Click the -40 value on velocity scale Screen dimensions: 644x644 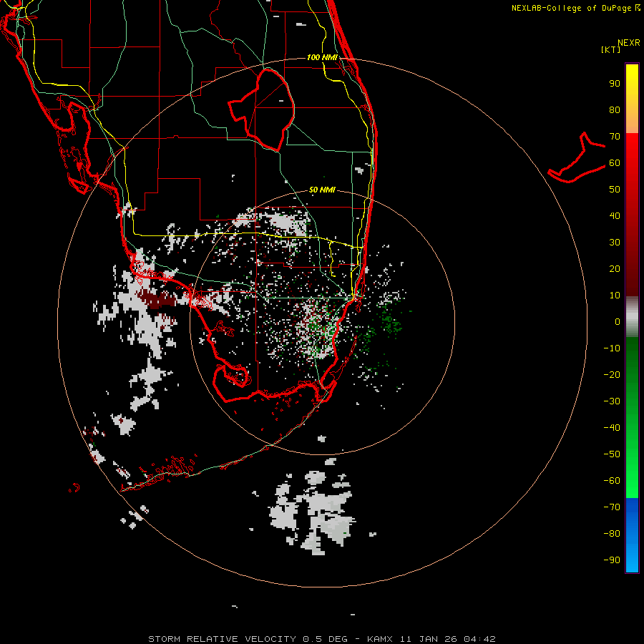click(612, 428)
